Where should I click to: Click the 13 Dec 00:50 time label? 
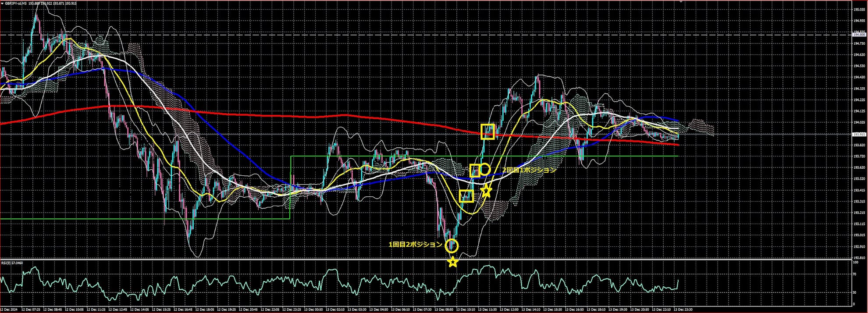pyautogui.click(x=313, y=309)
